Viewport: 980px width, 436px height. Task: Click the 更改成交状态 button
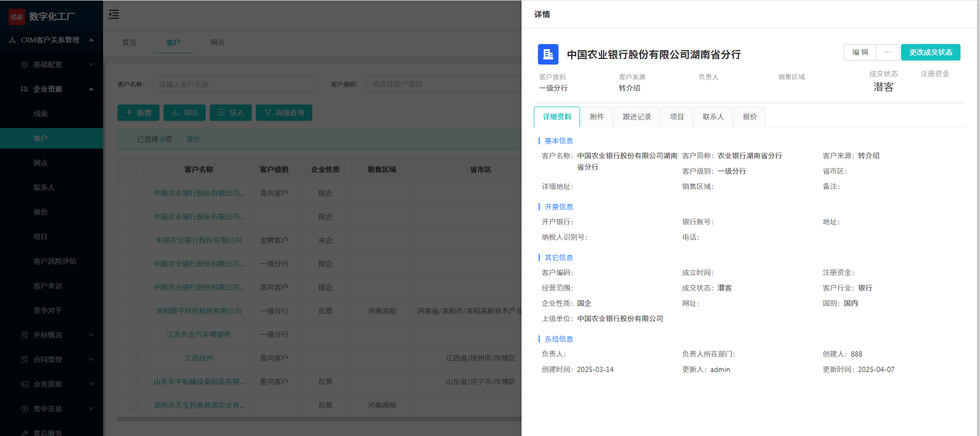coord(930,52)
